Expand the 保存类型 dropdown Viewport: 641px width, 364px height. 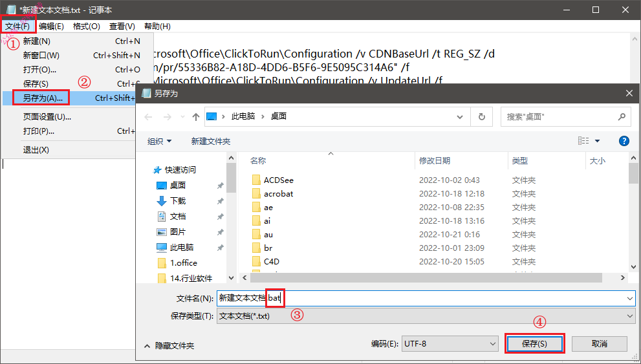[x=426, y=316]
